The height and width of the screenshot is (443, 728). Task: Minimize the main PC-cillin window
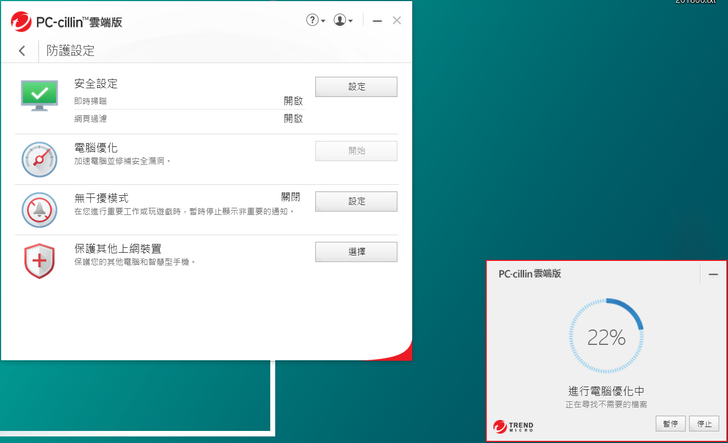pyautogui.click(x=377, y=20)
